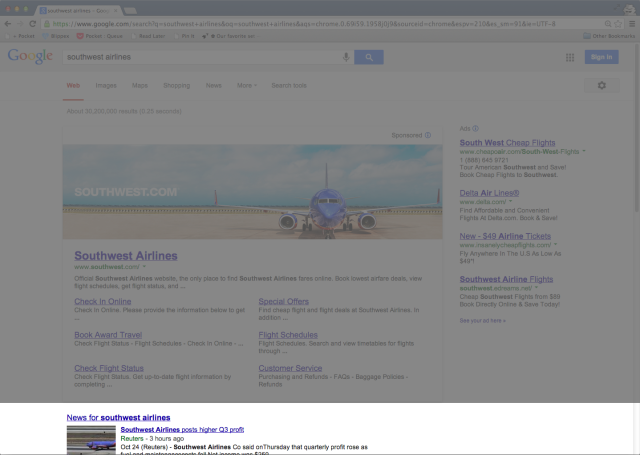Bookmark this page with the star icon
This screenshot has width=640, height=455.
tap(618, 24)
